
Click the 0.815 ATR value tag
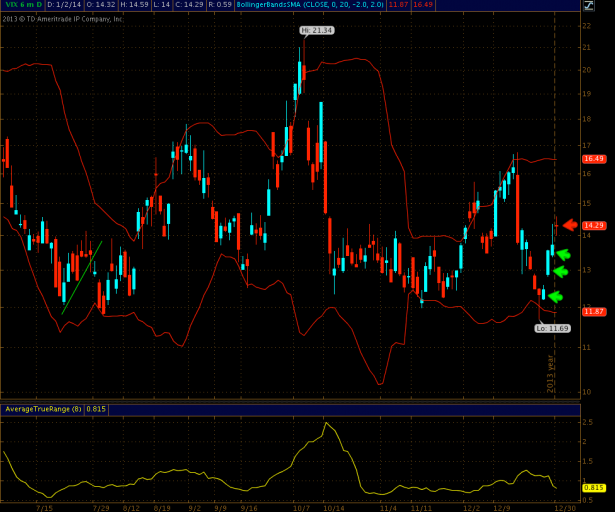[x=593, y=487]
